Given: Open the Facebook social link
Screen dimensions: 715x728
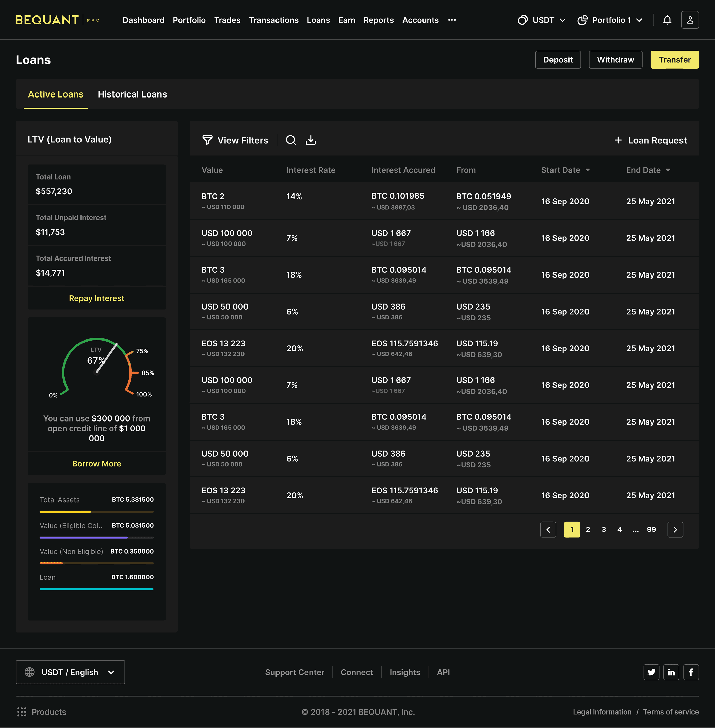Looking at the screenshot, I should (x=691, y=672).
